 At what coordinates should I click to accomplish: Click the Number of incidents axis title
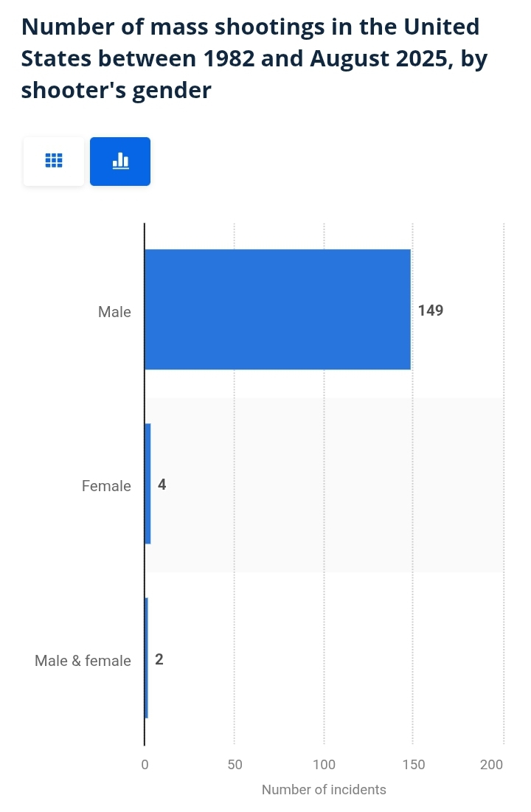[324, 790]
